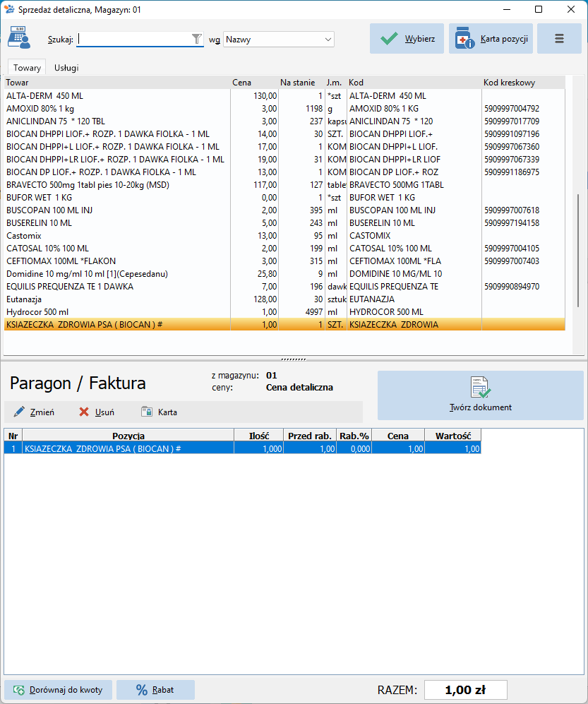588x704 pixels.
Task: Click the 0,000 discount cell in receipt
Action: click(x=354, y=448)
